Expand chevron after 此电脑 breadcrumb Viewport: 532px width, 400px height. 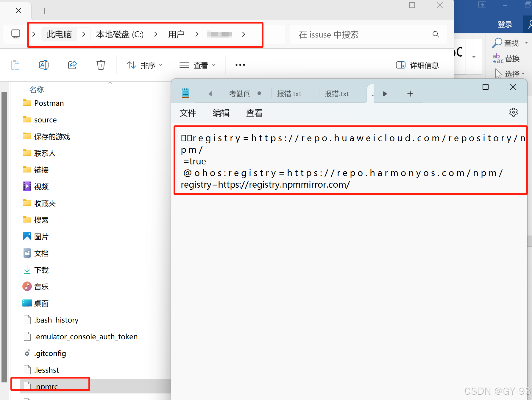84,34
